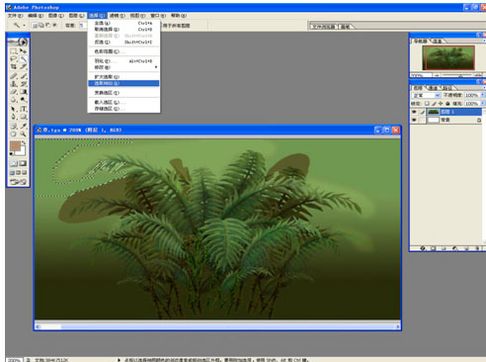Click the document horizontal scrollbar
486x362 pixels.
point(218,327)
